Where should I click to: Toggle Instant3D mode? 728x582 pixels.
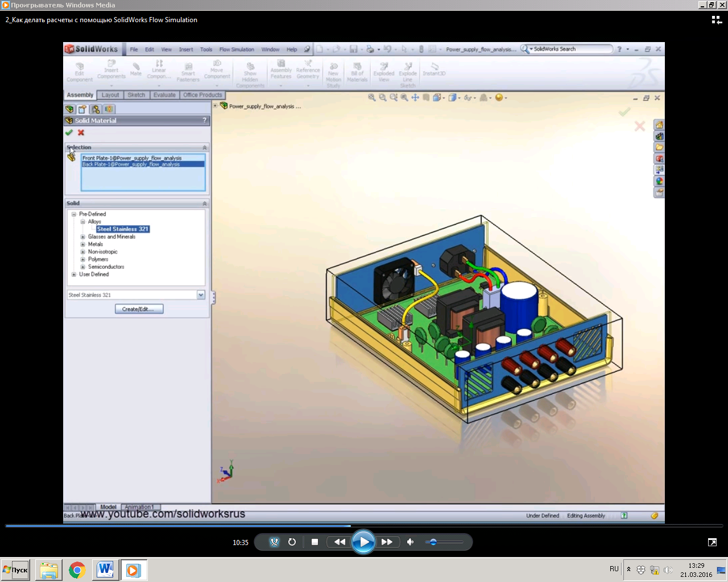(434, 69)
